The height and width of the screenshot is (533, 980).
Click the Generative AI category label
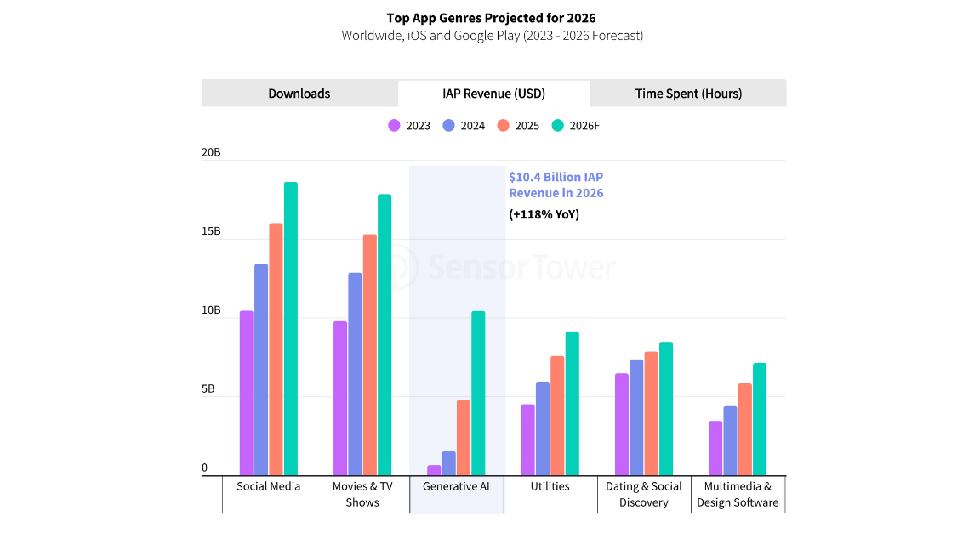pos(457,486)
